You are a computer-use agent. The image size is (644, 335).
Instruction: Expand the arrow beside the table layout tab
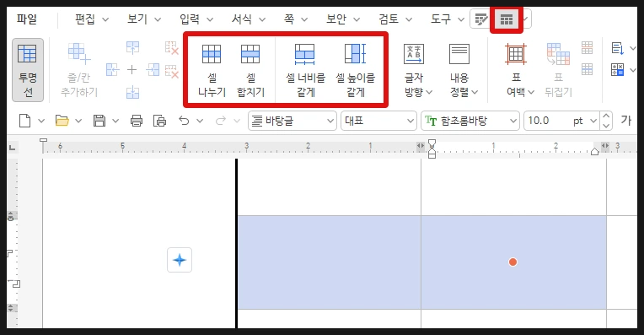click(x=526, y=19)
